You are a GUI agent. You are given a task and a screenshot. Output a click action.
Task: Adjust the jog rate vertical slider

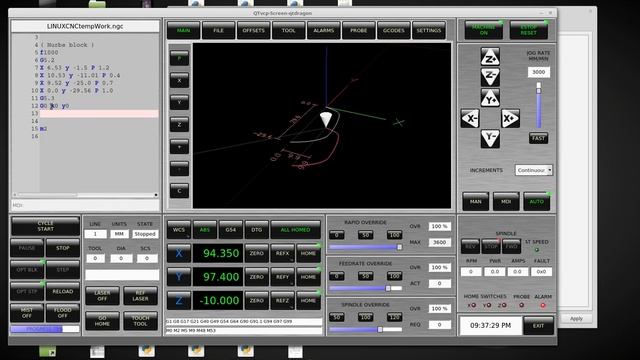pyautogui.click(x=539, y=105)
